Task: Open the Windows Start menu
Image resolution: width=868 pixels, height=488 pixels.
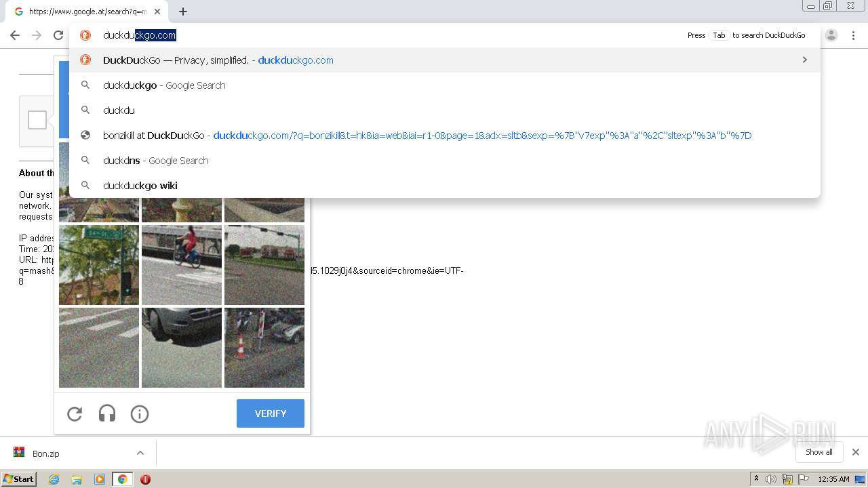Action: pos(18,479)
